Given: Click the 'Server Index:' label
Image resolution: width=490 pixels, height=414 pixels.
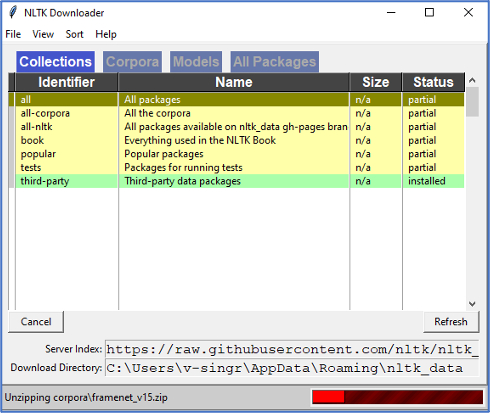Looking at the screenshot, I should coord(74,349).
